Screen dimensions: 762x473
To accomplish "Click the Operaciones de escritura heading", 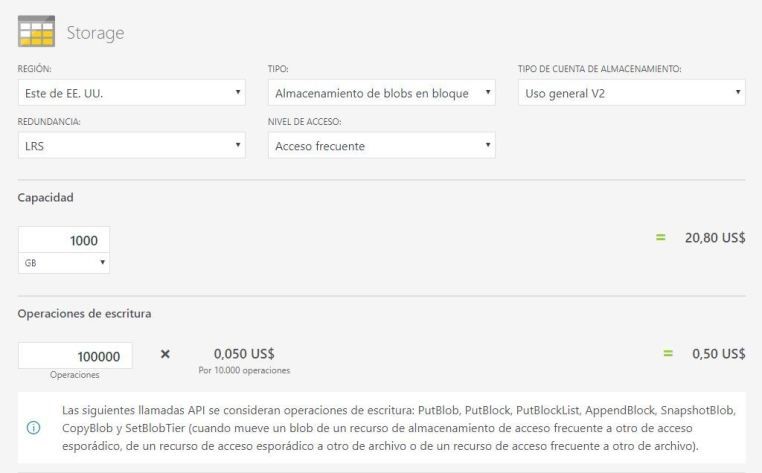I will pyautogui.click(x=84, y=313).
